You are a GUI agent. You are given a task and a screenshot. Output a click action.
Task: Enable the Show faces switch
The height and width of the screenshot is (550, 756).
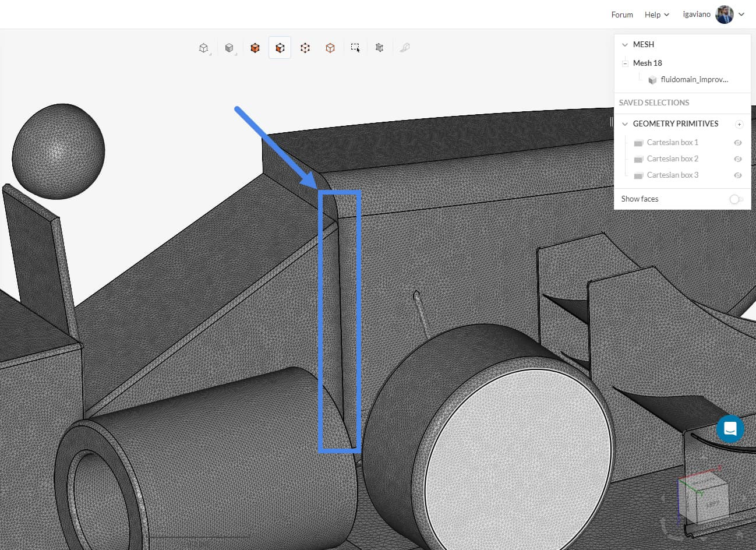coord(736,199)
